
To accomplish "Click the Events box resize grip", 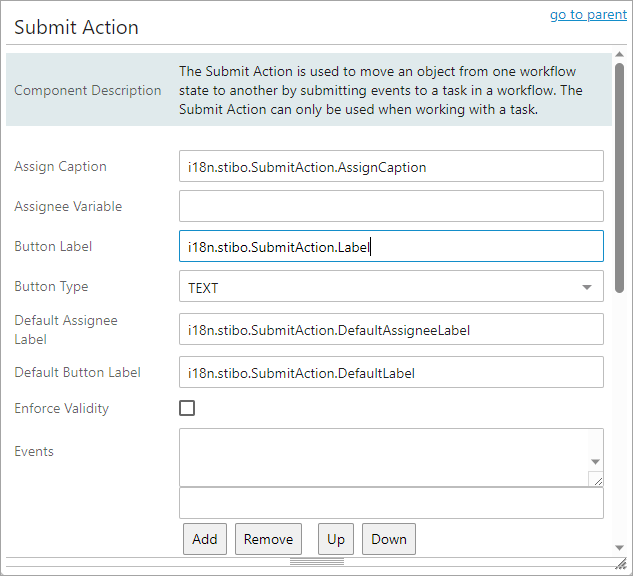I will coord(596,480).
